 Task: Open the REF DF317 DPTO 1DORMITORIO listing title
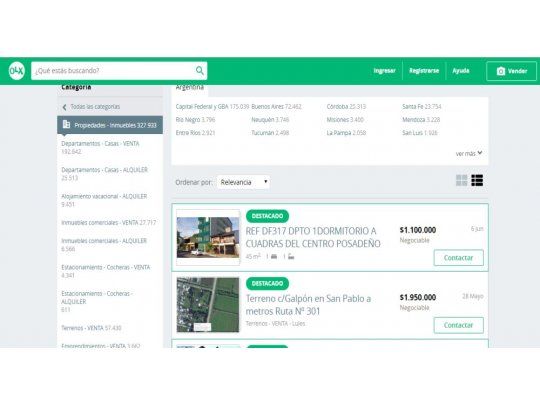click(x=313, y=237)
